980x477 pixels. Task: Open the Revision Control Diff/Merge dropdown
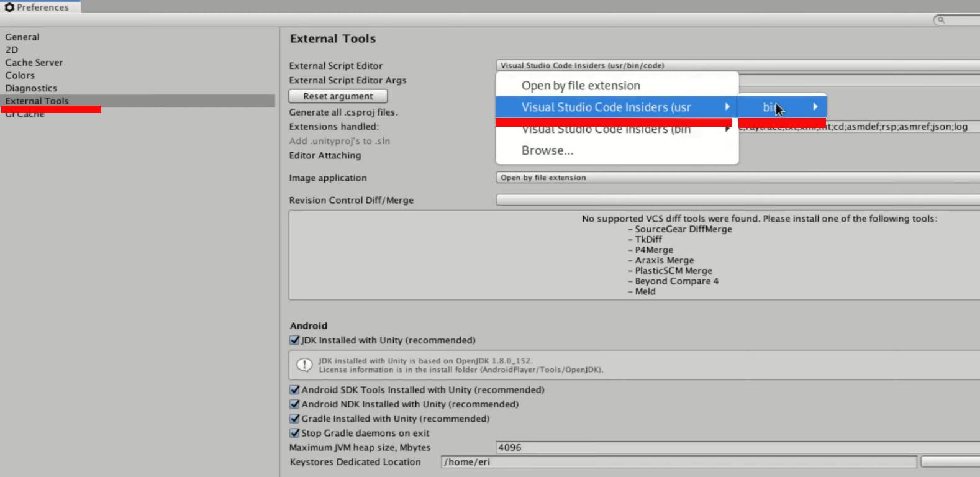738,200
